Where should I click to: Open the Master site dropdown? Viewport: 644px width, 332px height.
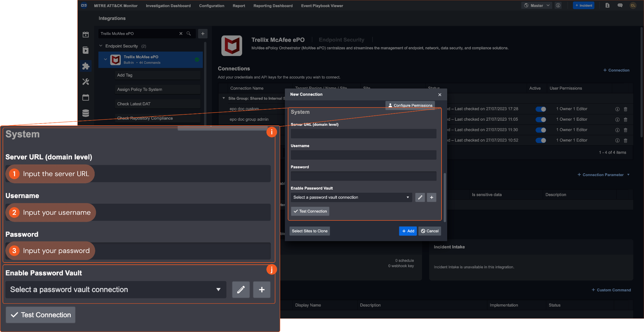(537, 6)
